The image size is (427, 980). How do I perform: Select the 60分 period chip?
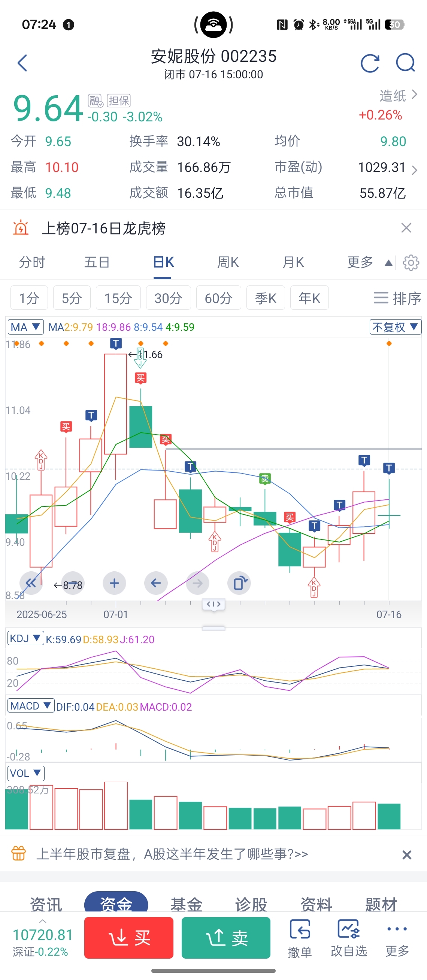tap(219, 298)
